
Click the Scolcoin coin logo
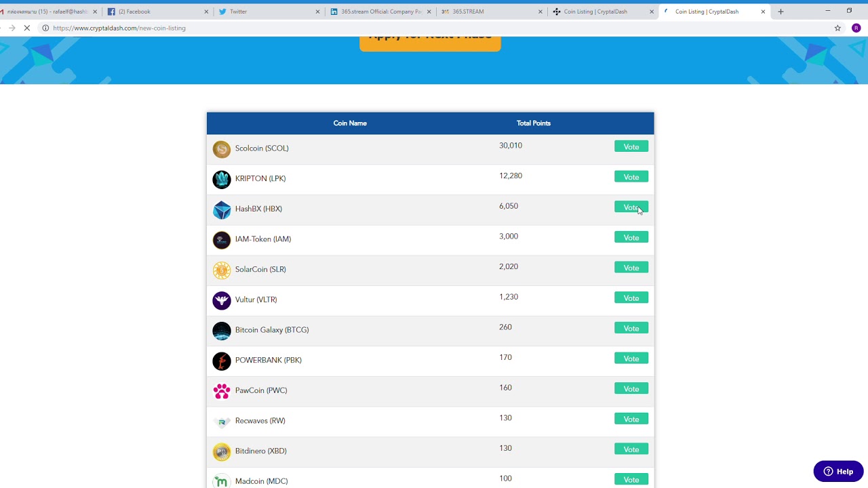[x=222, y=149]
